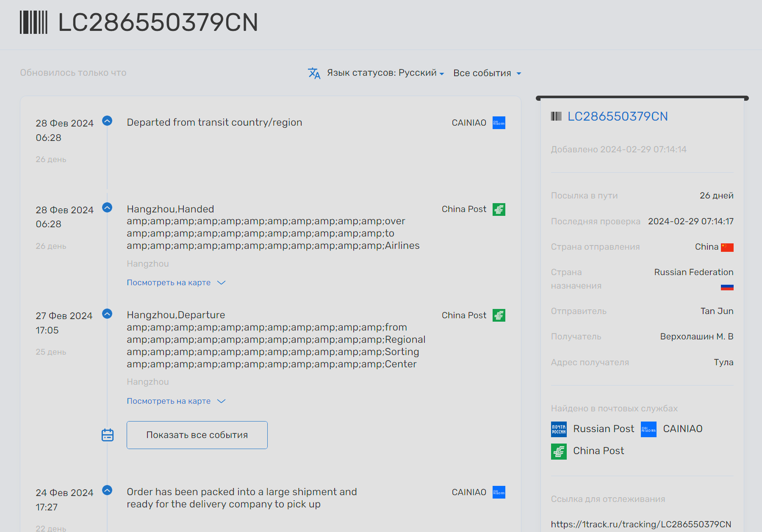The image size is (762, 532).
Task: Click the green China Post logo in sidebar
Action: tap(559, 451)
